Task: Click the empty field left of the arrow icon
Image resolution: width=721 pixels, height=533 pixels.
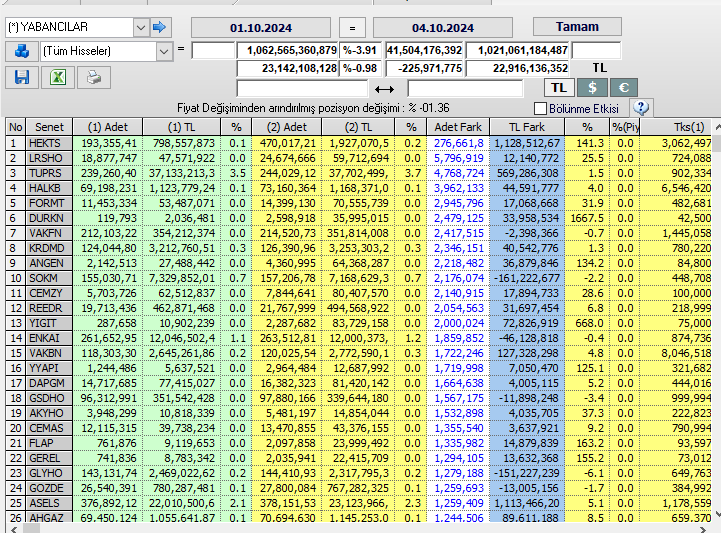Action: (x=302, y=88)
